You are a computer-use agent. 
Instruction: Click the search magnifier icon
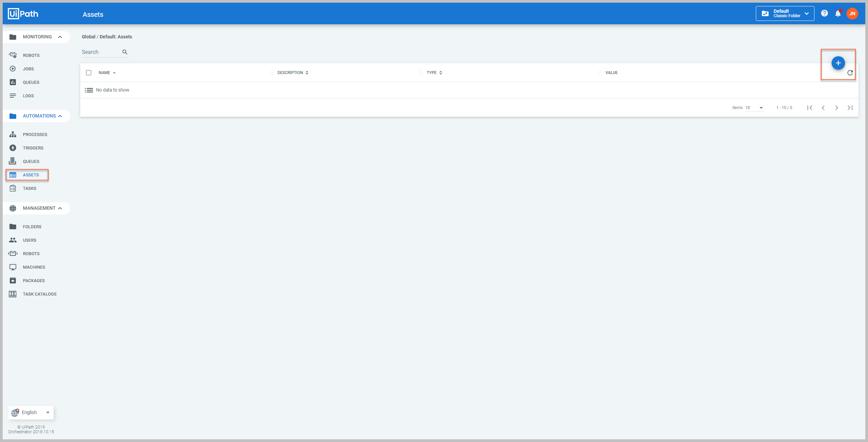125,52
